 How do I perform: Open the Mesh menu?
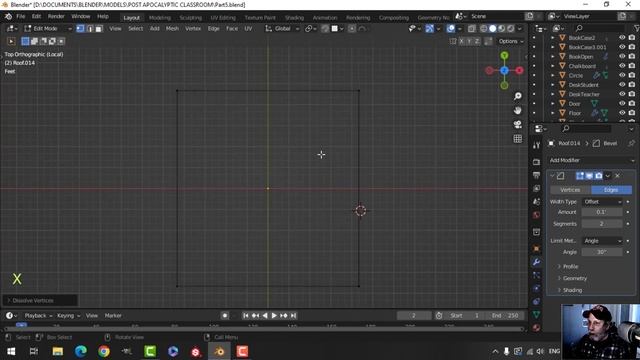[x=172, y=29]
